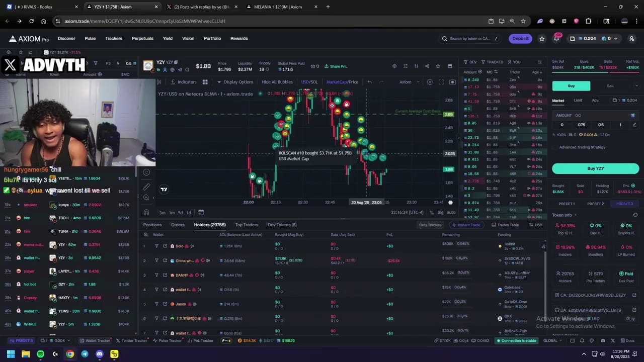The width and height of the screenshot is (644, 362).
Task: Focus the search by token field
Action: pos(470,39)
